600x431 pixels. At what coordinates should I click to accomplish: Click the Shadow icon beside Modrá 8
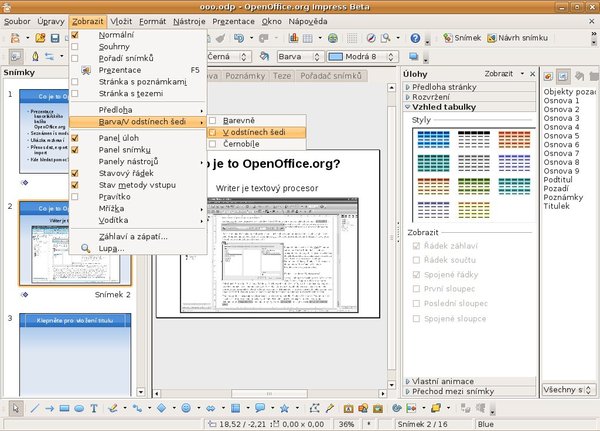(413, 57)
